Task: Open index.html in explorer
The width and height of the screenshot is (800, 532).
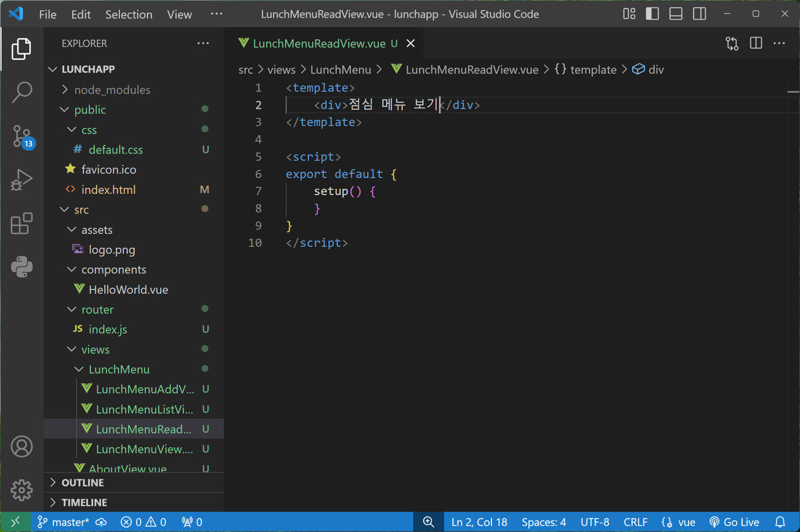Action: pyautogui.click(x=134, y=190)
